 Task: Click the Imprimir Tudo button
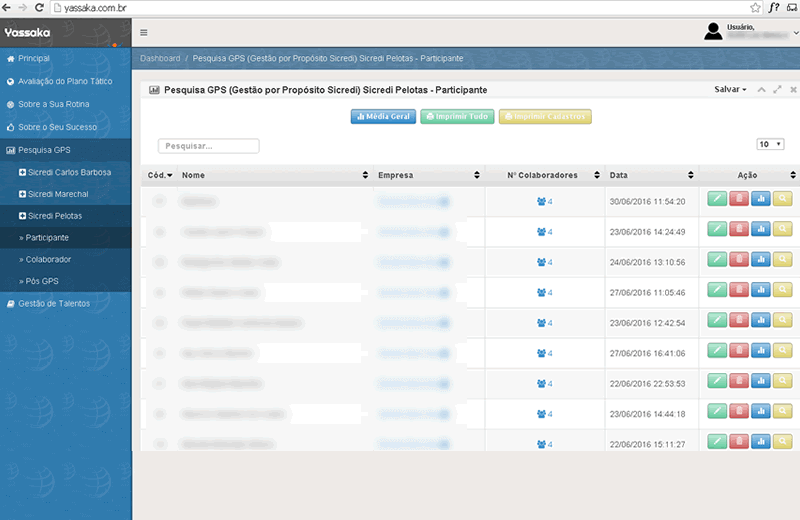pos(457,117)
